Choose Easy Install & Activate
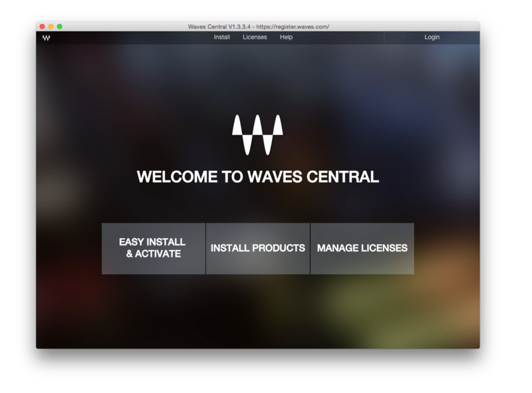The height and width of the screenshot is (393, 532). coord(154,249)
